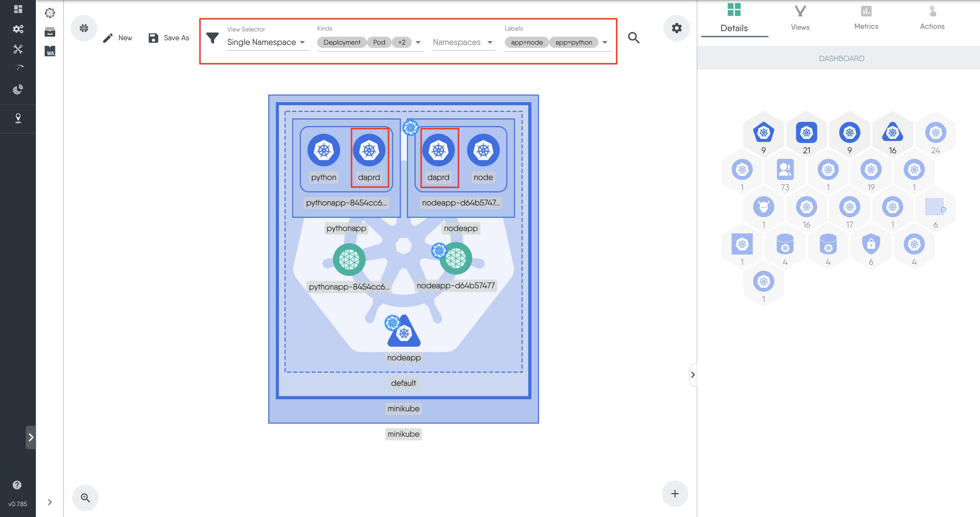Open the View Selector dropdown
This screenshot has height=517, width=980.
(x=267, y=42)
